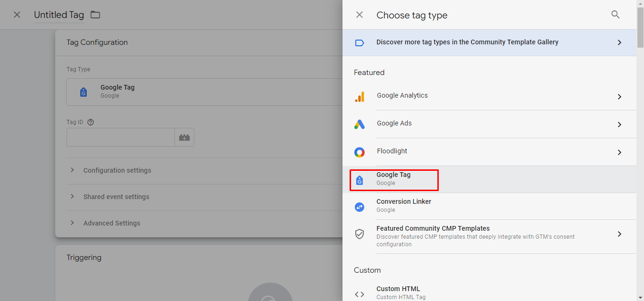Click the Custom section label

[368, 270]
